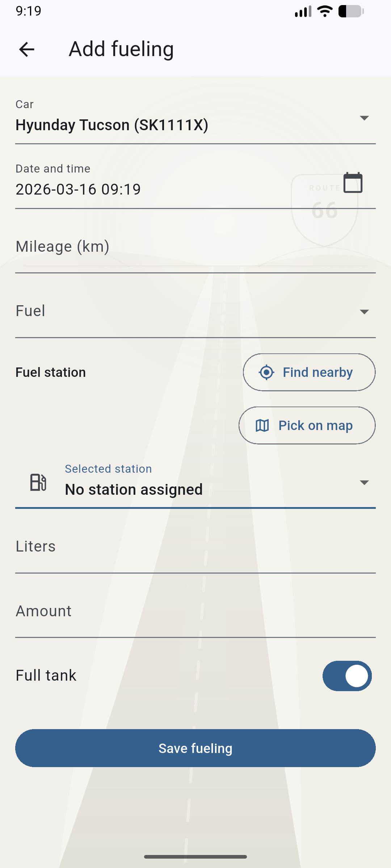Screen dimensions: 391x868
Task: Tap the cellular signal icon
Action: click(x=303, y=11)
